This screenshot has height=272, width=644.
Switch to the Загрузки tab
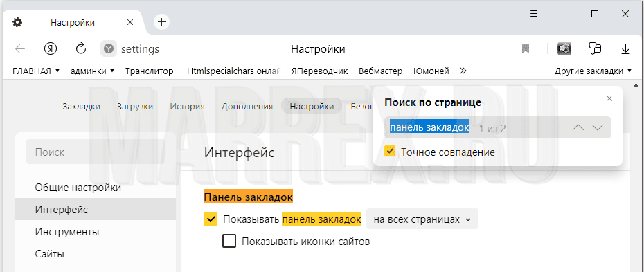[x=135, y=107]
